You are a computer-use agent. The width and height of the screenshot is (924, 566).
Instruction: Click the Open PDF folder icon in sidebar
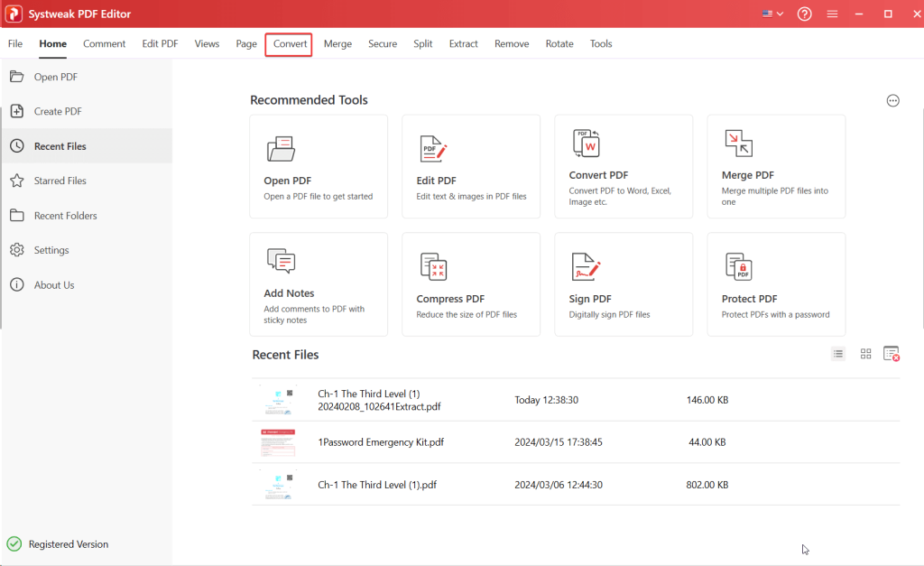[x=17, y=77]
